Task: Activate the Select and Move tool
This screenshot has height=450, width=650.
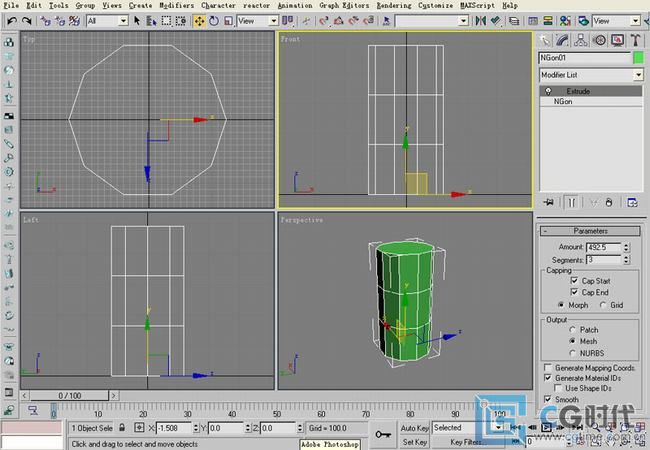Action: 199,20
